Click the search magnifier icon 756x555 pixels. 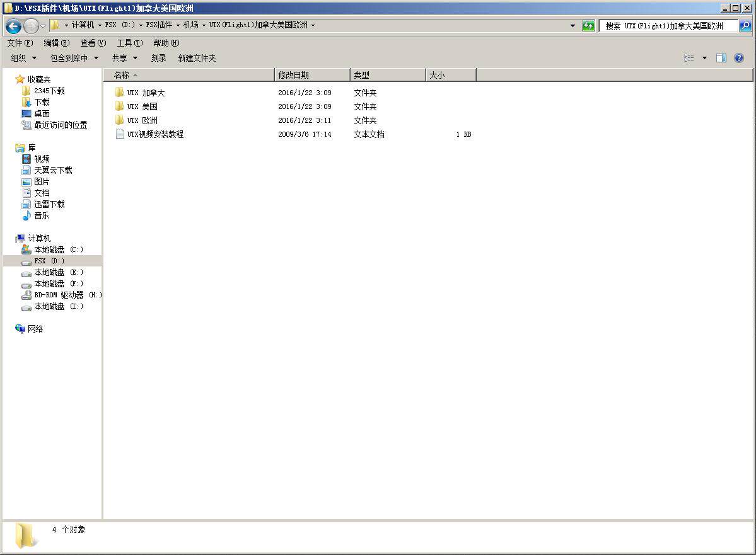click(x=745, y=26)
